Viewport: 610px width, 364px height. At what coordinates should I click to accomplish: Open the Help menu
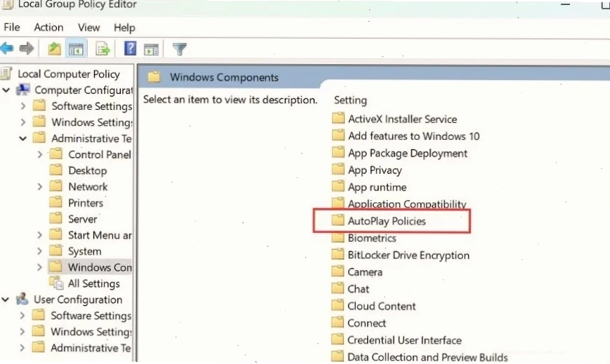click(125, 28)
